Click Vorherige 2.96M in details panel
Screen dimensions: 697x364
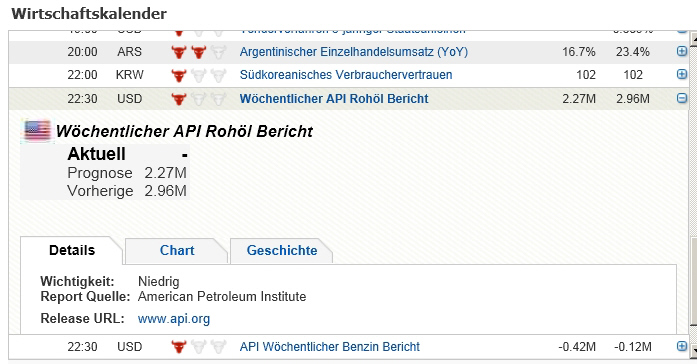point(127,191)
